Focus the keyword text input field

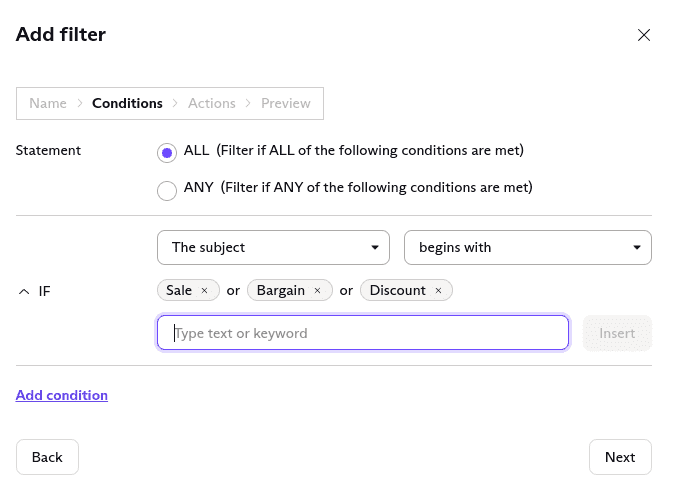pyautogui.click(x=363, y=333)
